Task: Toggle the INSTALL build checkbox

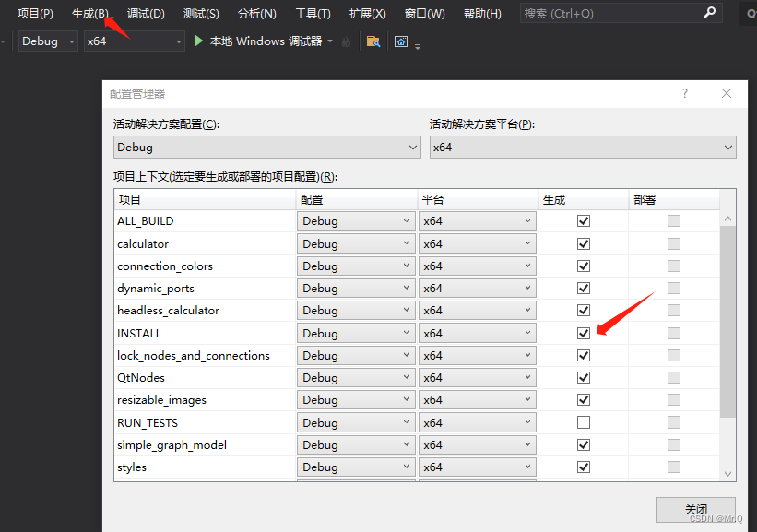Action: coord(584,333)
